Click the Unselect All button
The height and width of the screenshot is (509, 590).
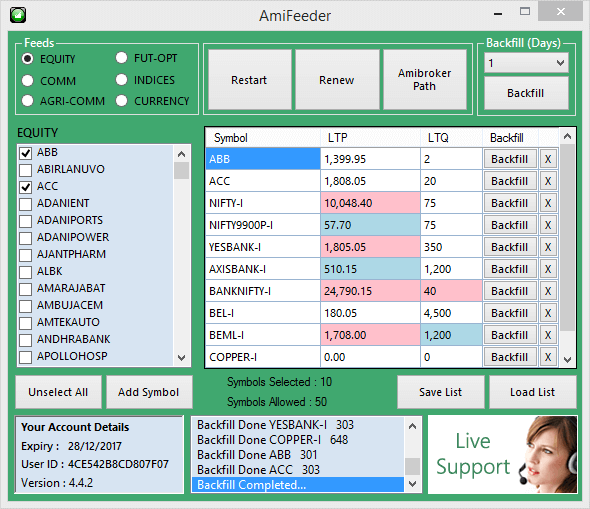(58, 392)
